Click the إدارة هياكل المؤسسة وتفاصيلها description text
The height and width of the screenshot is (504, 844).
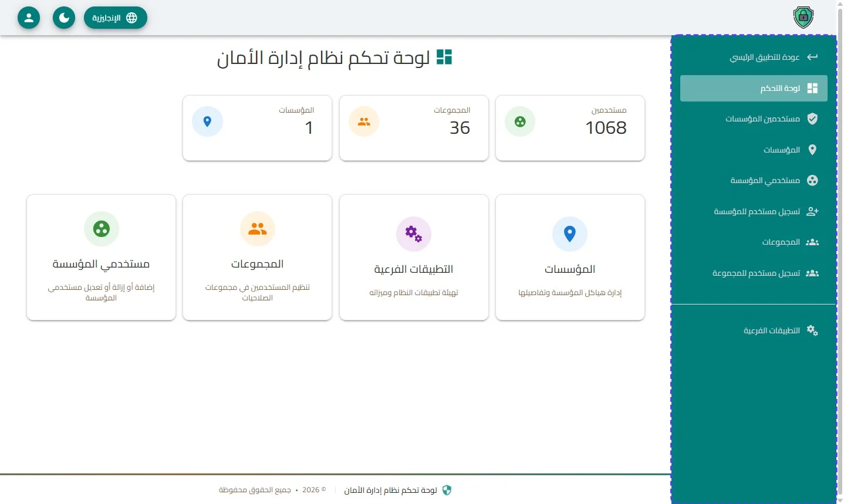(570, 293)
